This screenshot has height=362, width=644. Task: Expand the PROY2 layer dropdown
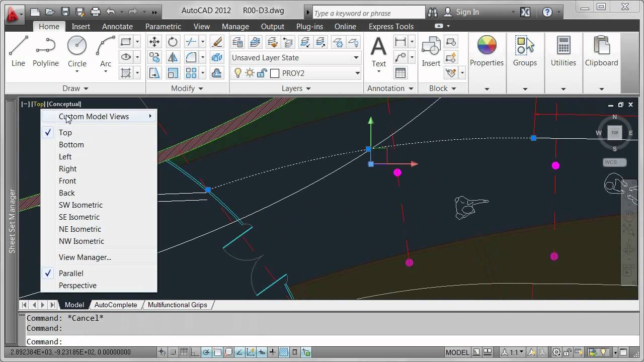[x=358, y=73]
